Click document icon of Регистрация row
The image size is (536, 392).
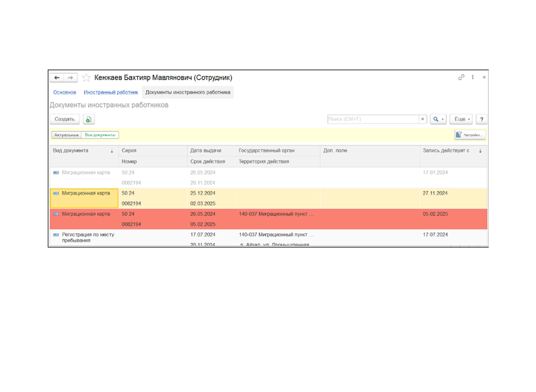[x=56, y=235]
